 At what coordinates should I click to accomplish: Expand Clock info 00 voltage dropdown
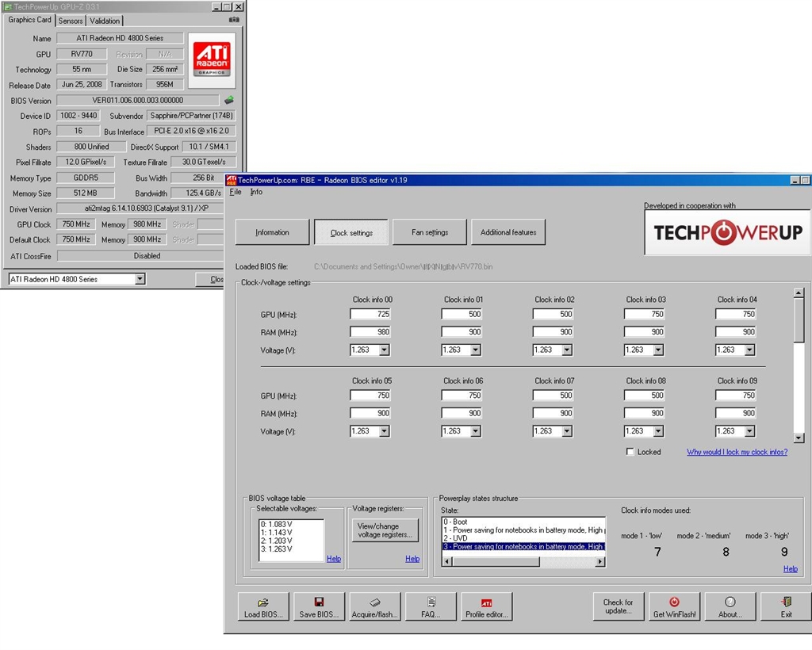384,350
